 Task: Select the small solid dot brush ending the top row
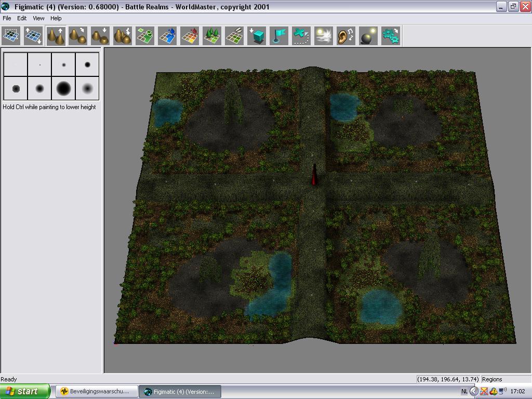87,64
